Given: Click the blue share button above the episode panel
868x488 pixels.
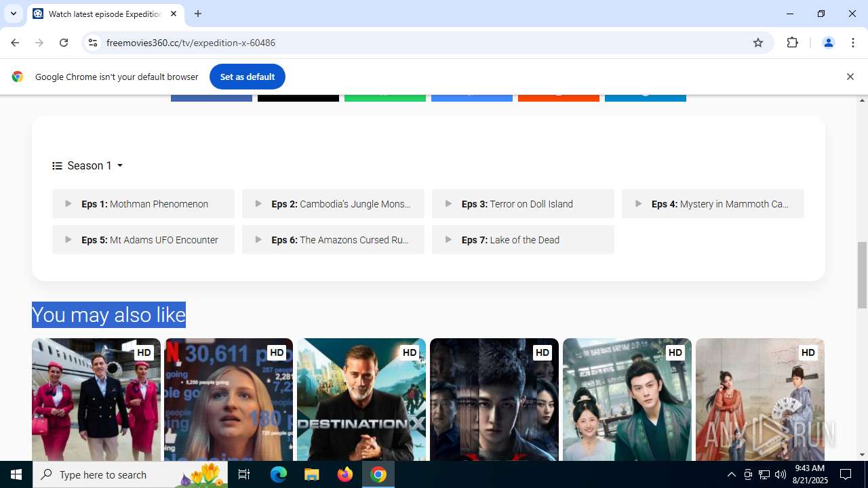Looking at the screenshot, I should tap(212, 98).
